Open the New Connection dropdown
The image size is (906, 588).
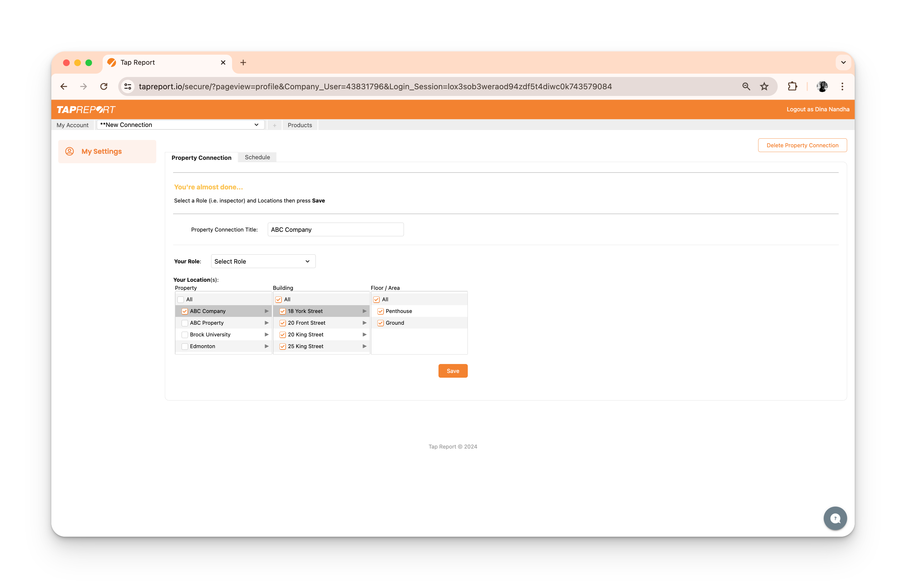[x=180, y=125]
